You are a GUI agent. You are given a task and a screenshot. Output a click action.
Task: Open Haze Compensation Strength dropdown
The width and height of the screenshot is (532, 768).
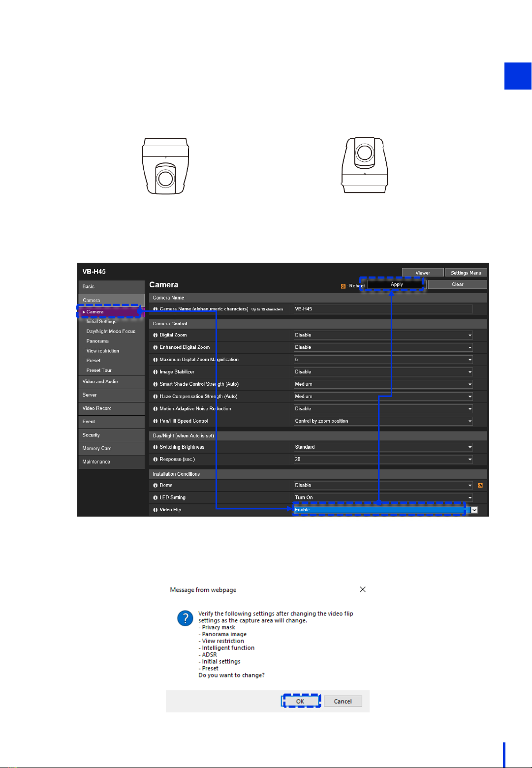(383, 397)
